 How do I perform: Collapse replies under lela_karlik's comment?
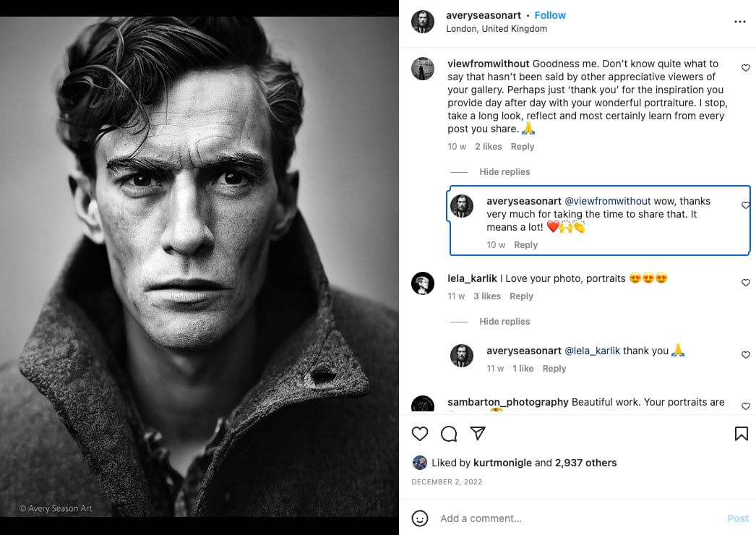pos(504,322)
